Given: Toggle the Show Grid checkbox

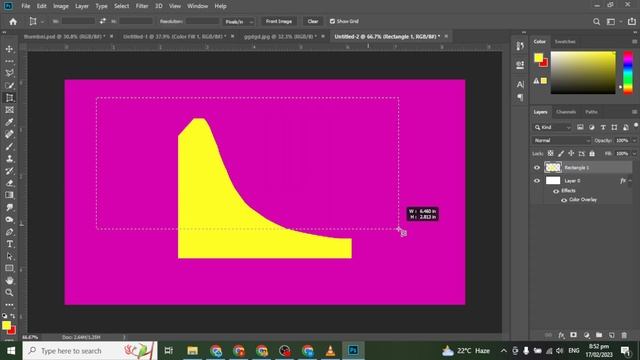Looking at the screenshot, I should click(x=332, y=21).
